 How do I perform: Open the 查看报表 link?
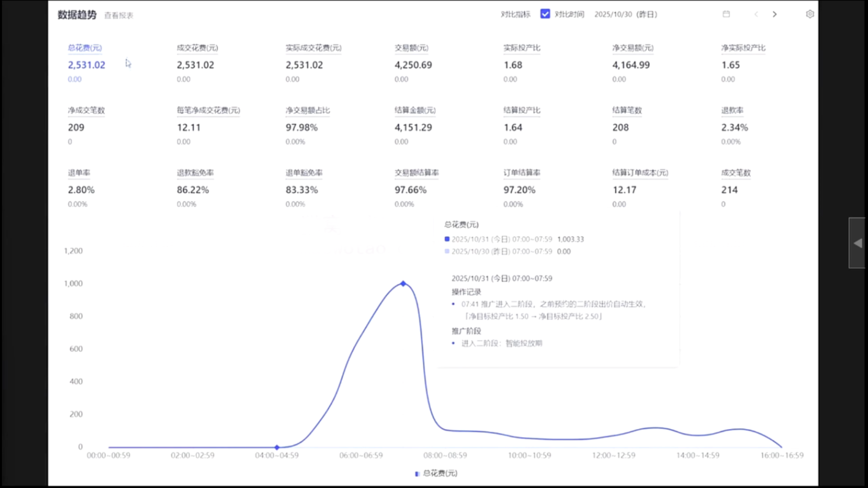click(x=118, y=16)
